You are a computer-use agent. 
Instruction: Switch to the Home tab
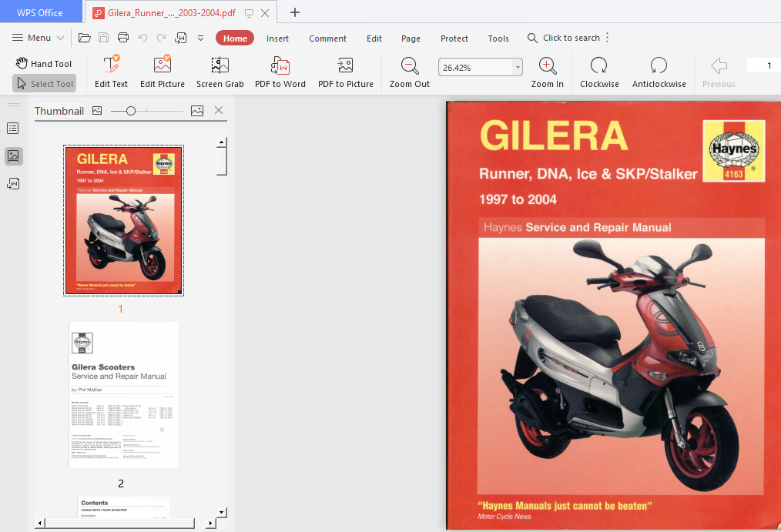click(235, 38)
